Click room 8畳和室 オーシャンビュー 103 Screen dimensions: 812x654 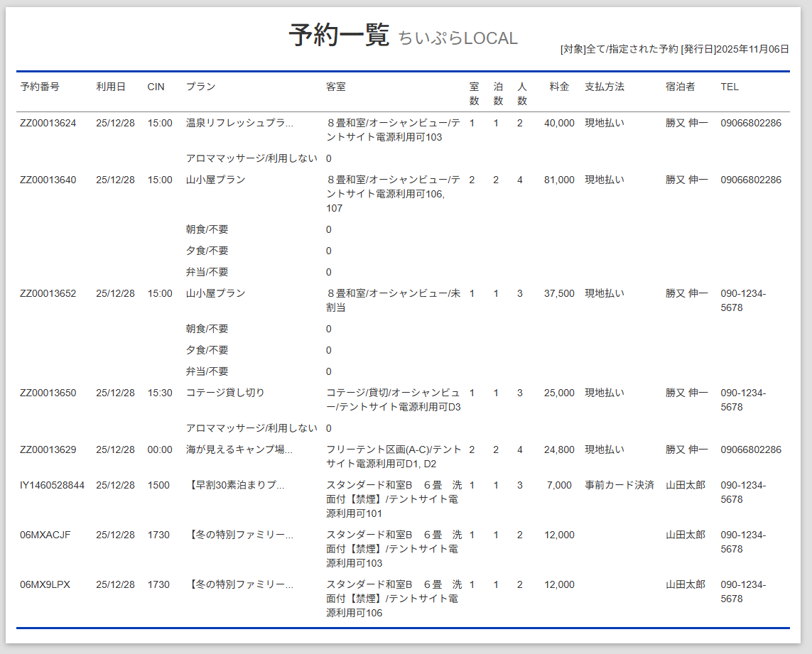point(394,131)
